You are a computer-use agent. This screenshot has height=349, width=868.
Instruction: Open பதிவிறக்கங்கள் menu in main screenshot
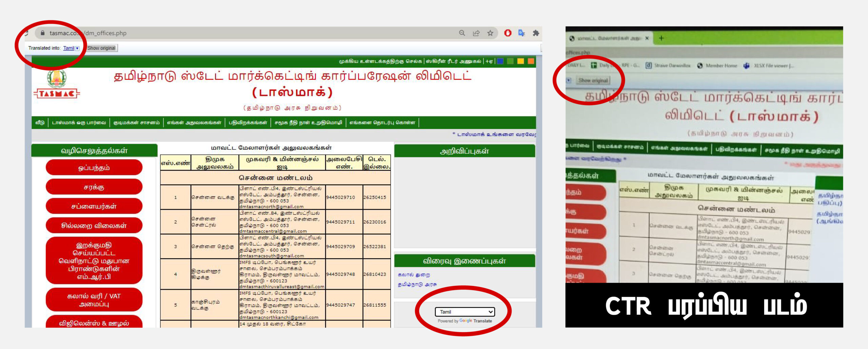[248, 122]
